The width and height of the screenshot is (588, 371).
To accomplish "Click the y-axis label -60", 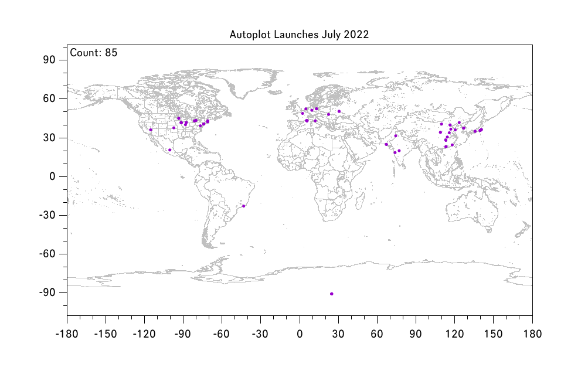I will pos(47,254).
